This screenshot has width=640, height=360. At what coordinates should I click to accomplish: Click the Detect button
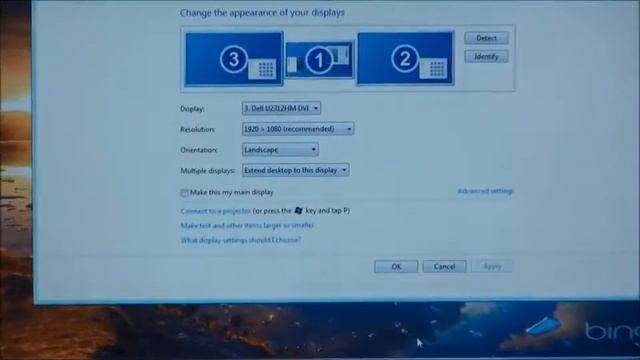[486, 38]
